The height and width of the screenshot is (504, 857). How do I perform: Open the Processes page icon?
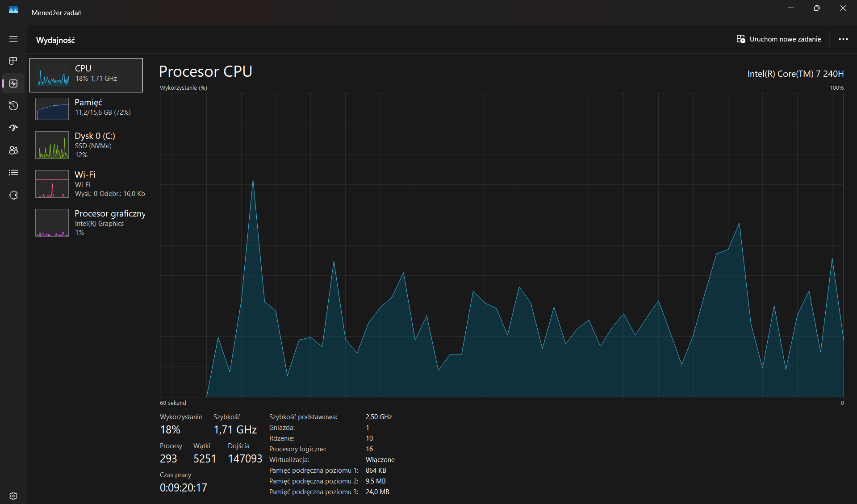[13, 61]
